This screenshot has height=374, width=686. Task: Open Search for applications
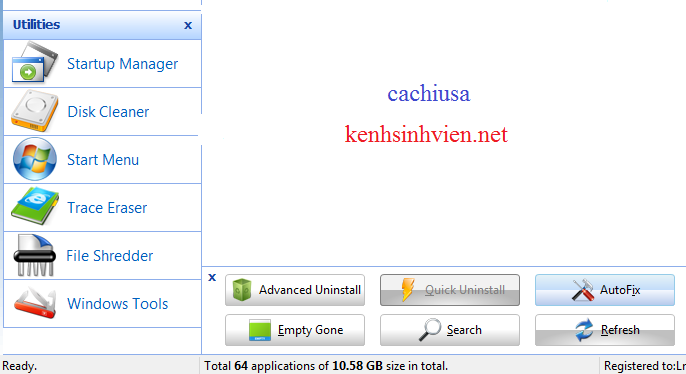point(450,330)
